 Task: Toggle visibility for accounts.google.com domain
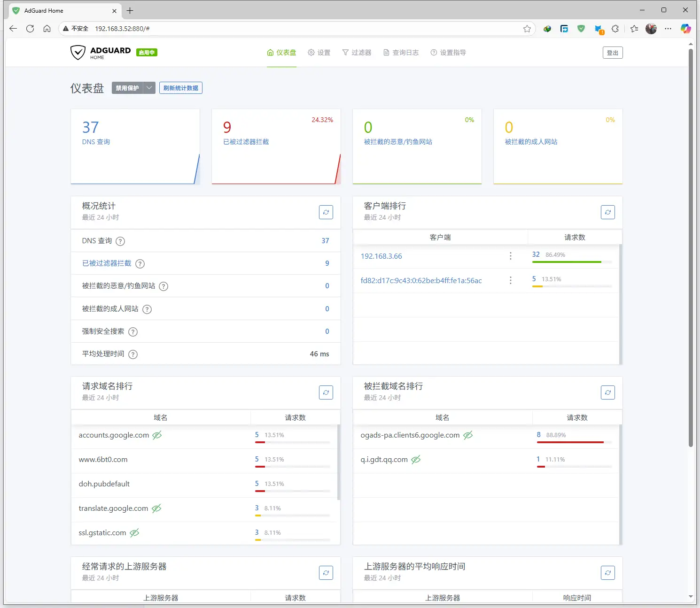pyautogui.click(x=157, y=435)
